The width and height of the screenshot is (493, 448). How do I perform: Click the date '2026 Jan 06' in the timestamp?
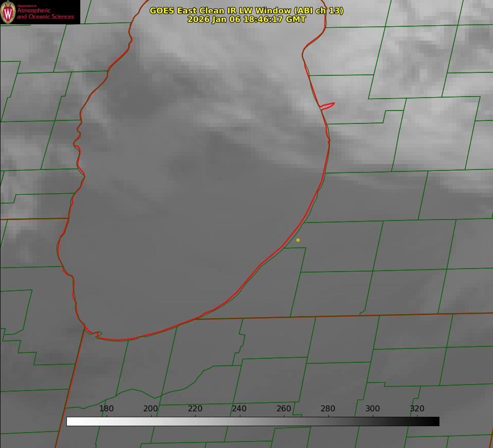[x=214, y=19]
